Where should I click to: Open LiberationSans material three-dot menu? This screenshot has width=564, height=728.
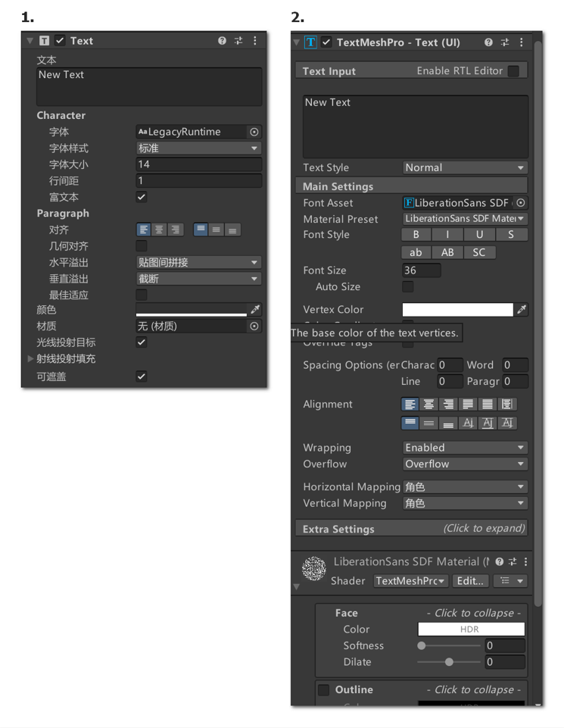(x=525, y=562)
